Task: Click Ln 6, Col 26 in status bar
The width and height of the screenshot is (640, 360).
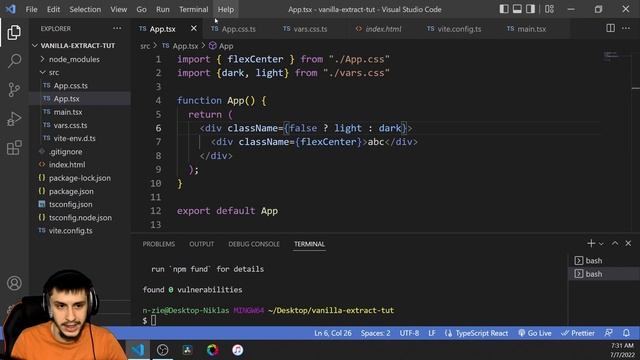Action: pyautogui.click(x=333, y=333)
